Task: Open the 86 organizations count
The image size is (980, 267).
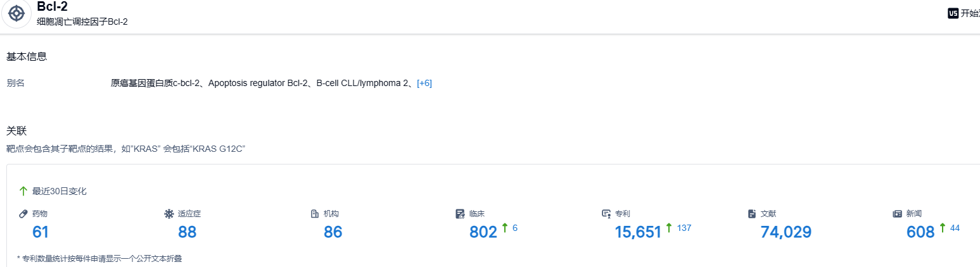Action: [333, 232]
